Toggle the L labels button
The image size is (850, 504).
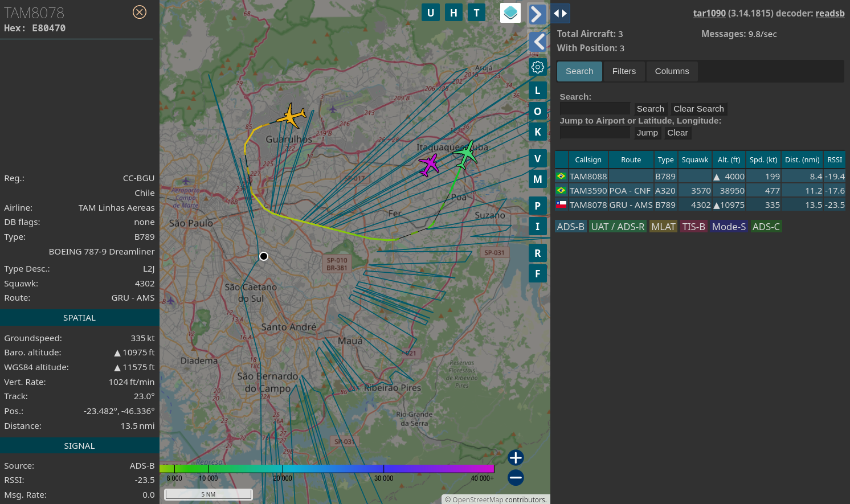click(538, 91)
